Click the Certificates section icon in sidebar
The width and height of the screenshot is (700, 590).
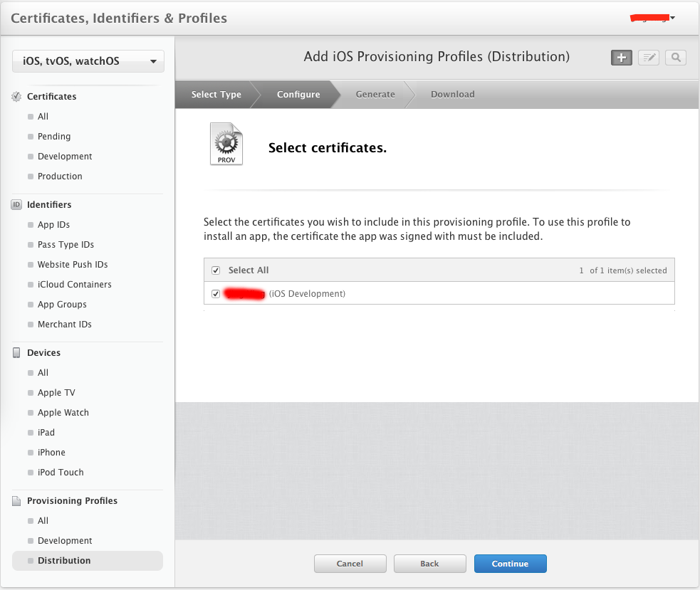click(16, 96)
